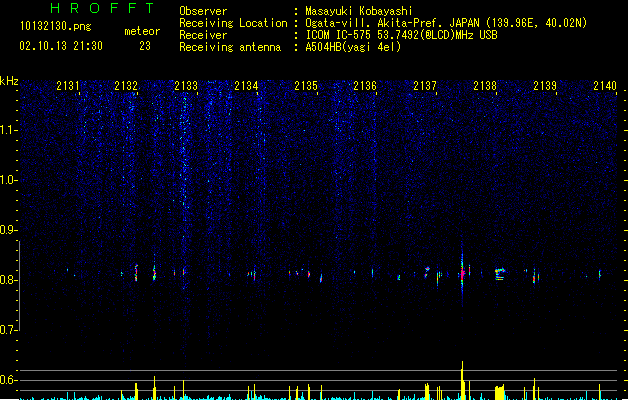
Task: Click the Receiving antenna label
Action: pos(230,47)
